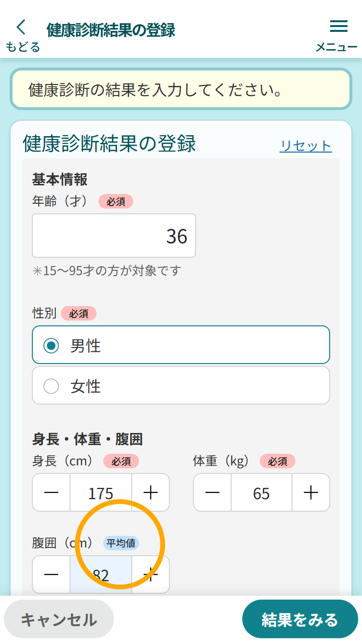Click the age input field
The width and height of the screenshot is (362, 644).
coord(114,236)
